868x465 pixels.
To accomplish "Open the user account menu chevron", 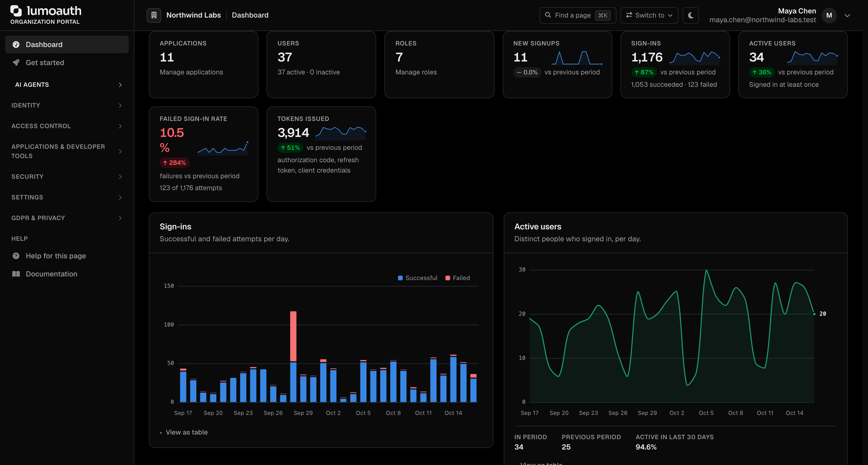I will [847, 16].
